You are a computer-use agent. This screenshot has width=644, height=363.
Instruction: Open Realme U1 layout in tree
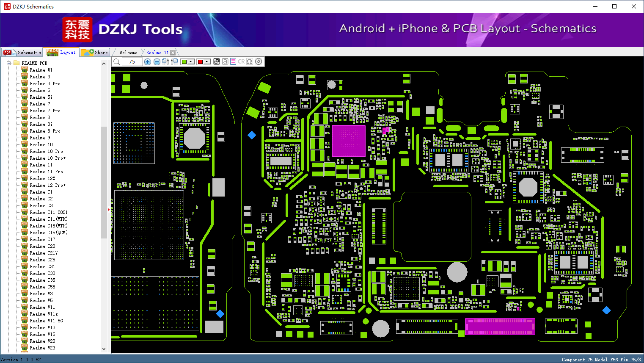pyautogui.click(x=41, y=70)
